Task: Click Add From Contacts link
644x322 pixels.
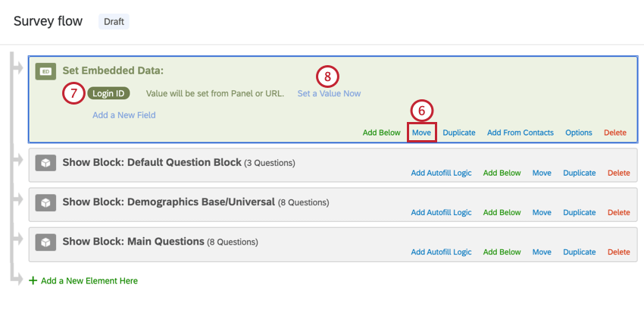Action: pyautogui.click(x=521, y=133)
